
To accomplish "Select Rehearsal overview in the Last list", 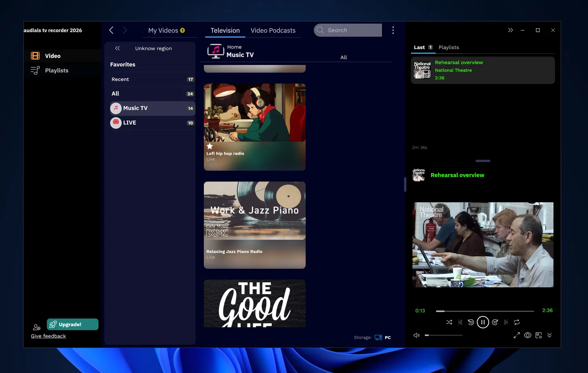I will coord(483,70).
